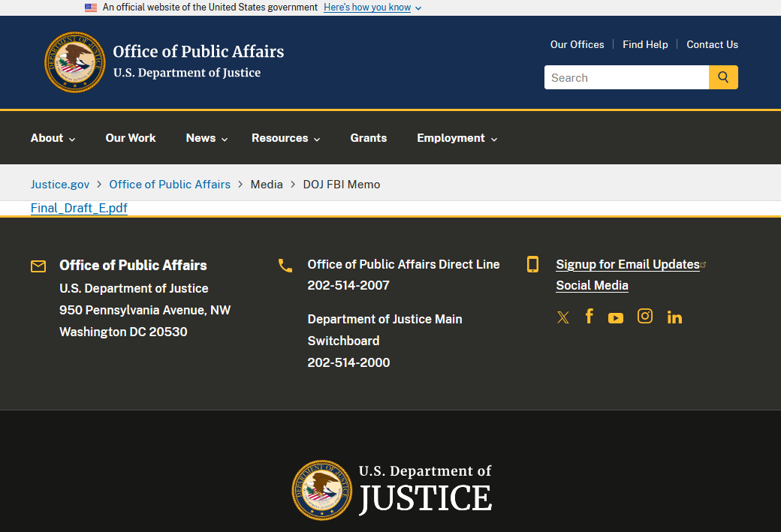The image size is (781, 532).
Task: Expand the "Here's how you know" banner
Action: (x=372, y=8)
